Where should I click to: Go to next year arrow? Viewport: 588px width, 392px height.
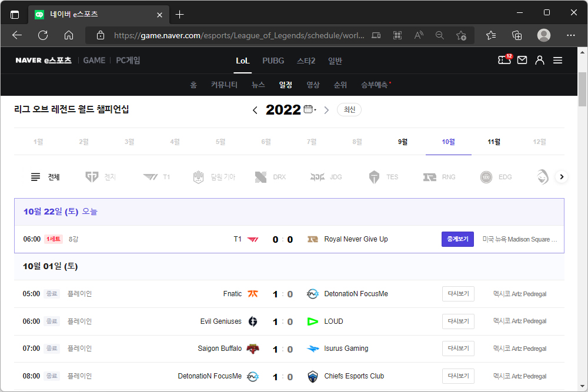326,110
